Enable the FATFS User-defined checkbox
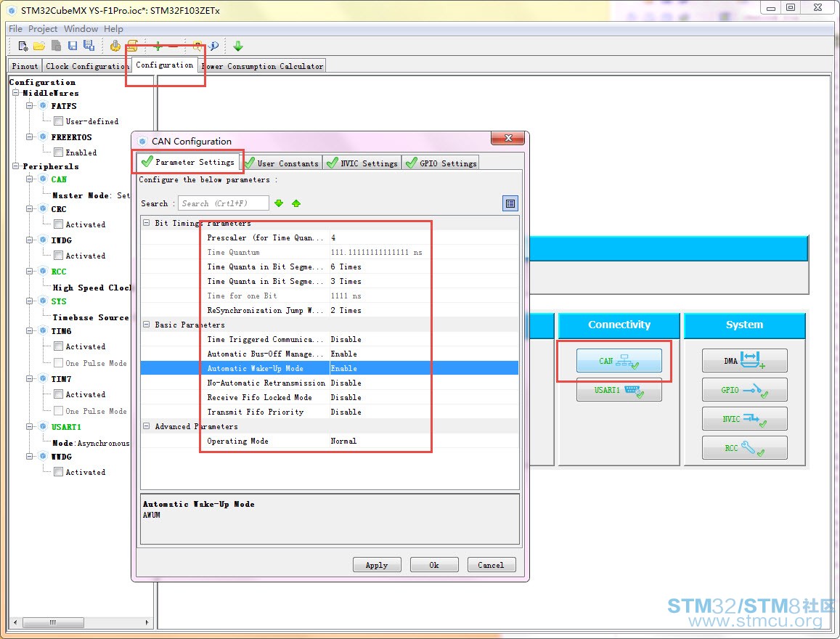840x639 pixels. 58,121
